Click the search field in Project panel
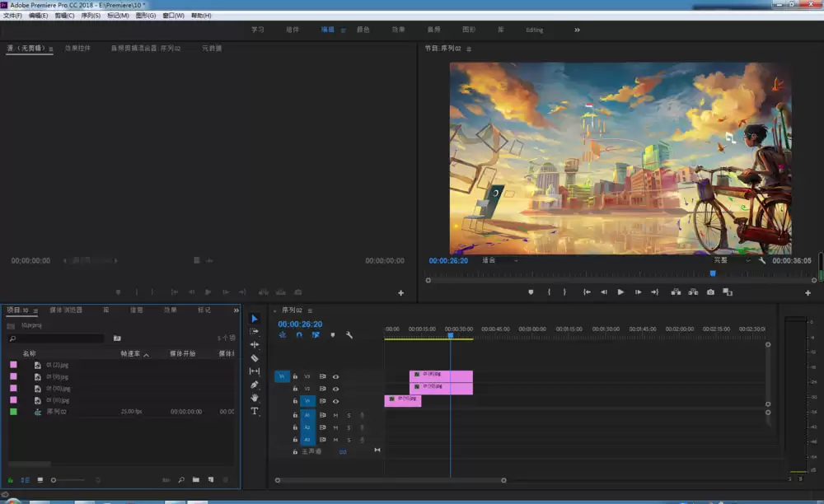This screenshot has height=504, width=824. point(57,338)
